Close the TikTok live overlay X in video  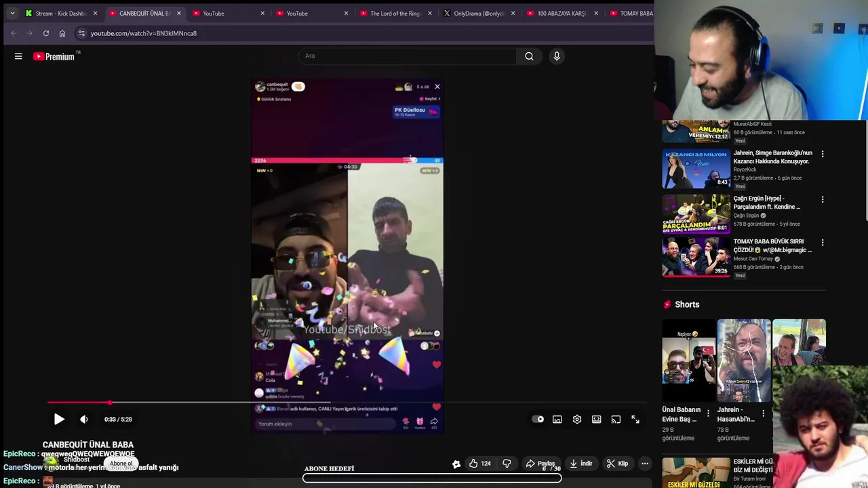pos(437,87)
